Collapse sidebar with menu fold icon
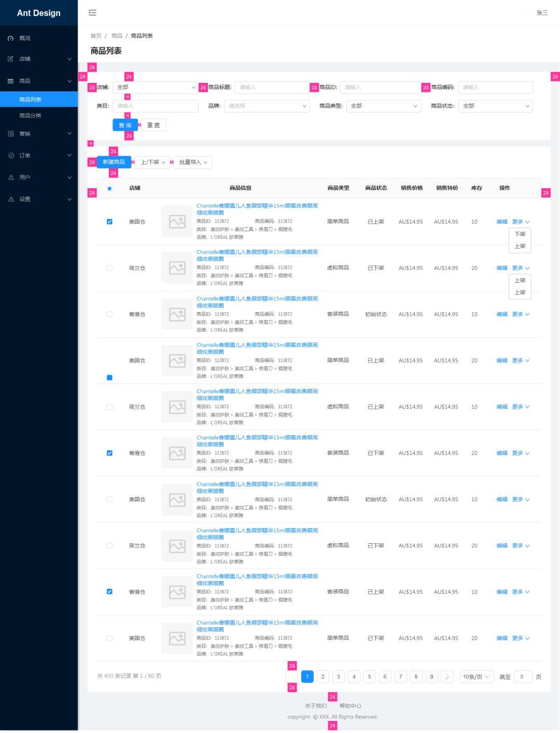 click(92, 12)
